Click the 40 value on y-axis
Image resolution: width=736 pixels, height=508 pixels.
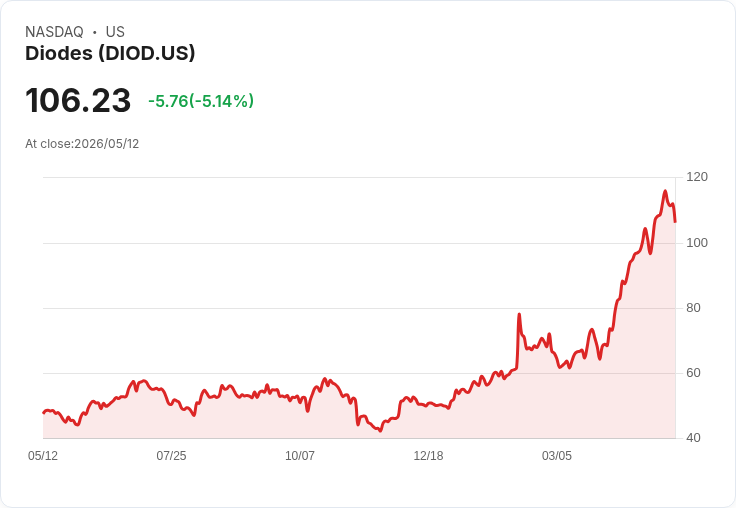pos(693,438)
